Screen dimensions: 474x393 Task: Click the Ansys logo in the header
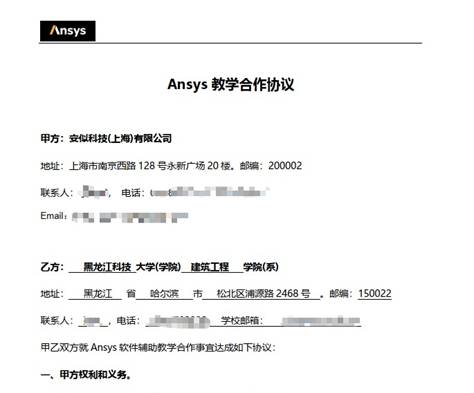(68, 31)
